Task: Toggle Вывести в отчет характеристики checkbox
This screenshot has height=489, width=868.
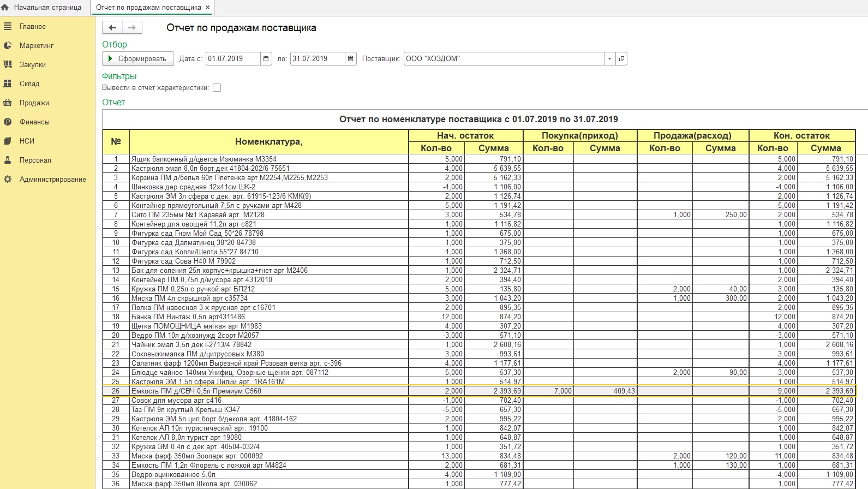Action: click(x=217, y=87)
